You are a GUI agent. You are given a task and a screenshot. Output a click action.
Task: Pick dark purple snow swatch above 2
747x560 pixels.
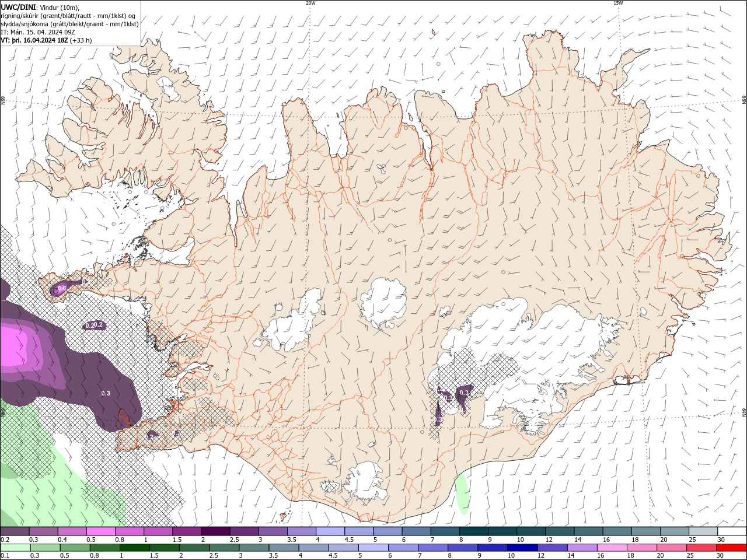215,531
